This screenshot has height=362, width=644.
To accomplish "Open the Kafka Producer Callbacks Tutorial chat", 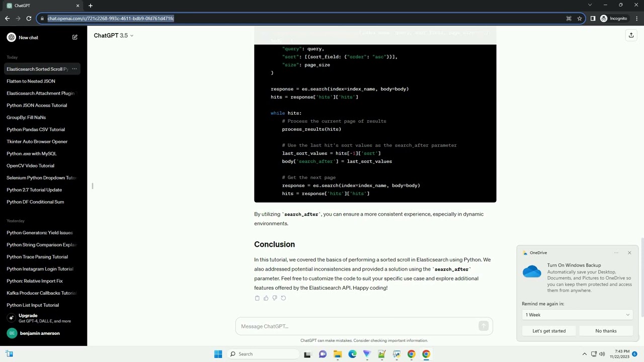I will click(x=42, y=293).
